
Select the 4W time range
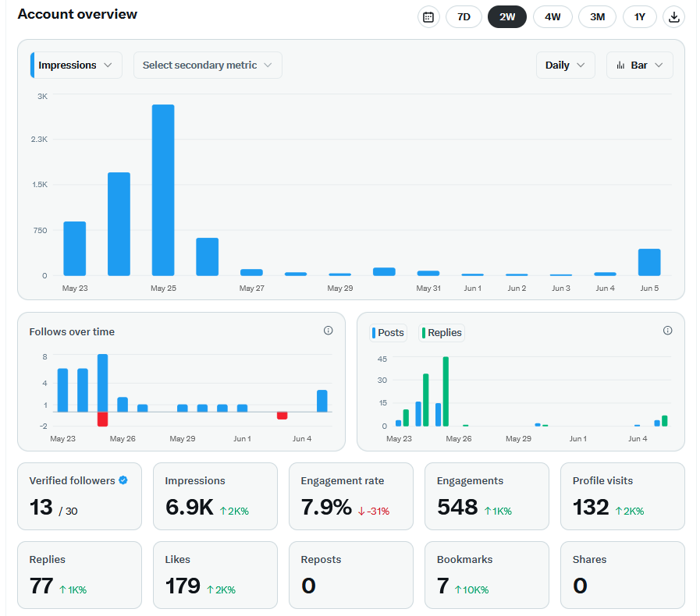pos(553,17)
